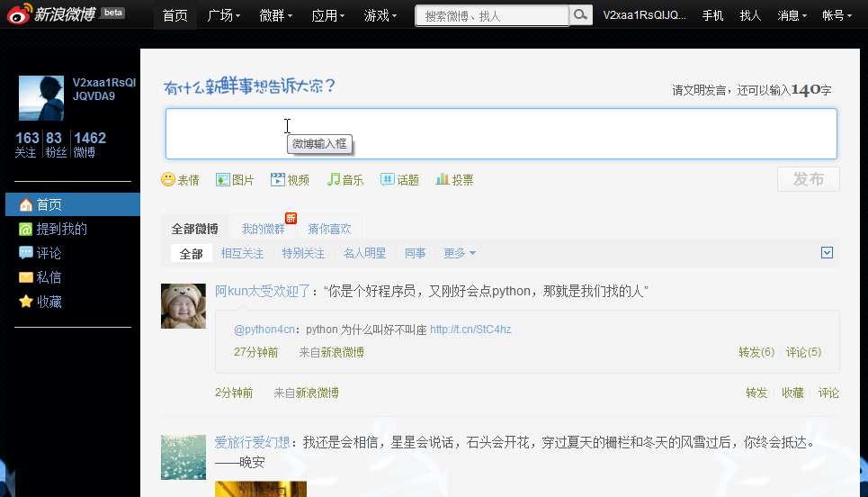Open 收藏 favorites in sidebar
This screenshot has width=868, height=497.
[40, 302]
